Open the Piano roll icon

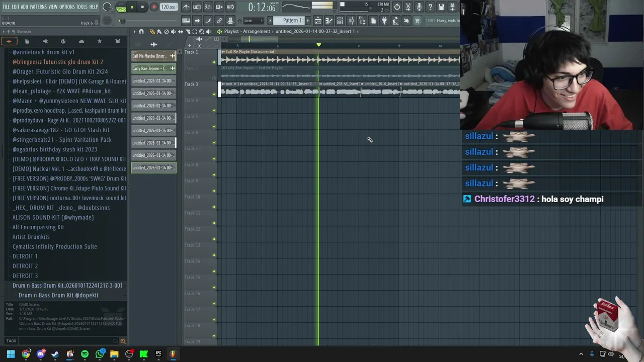click(329, 21)
